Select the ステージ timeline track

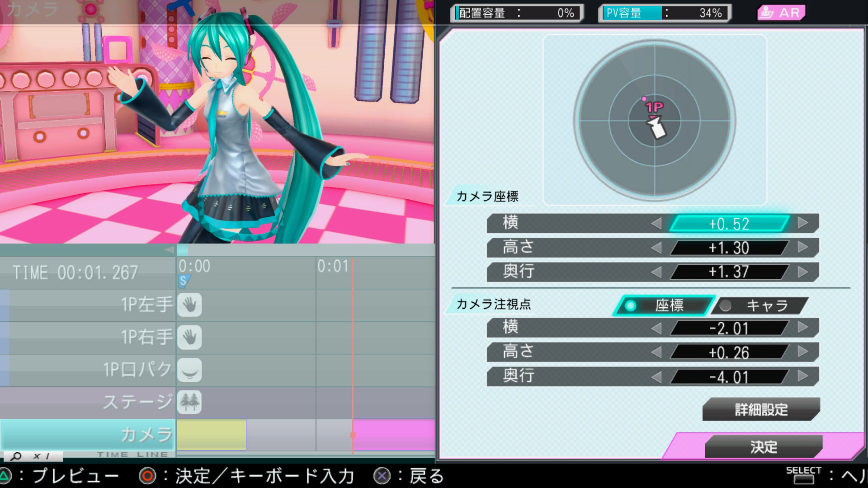88,402
